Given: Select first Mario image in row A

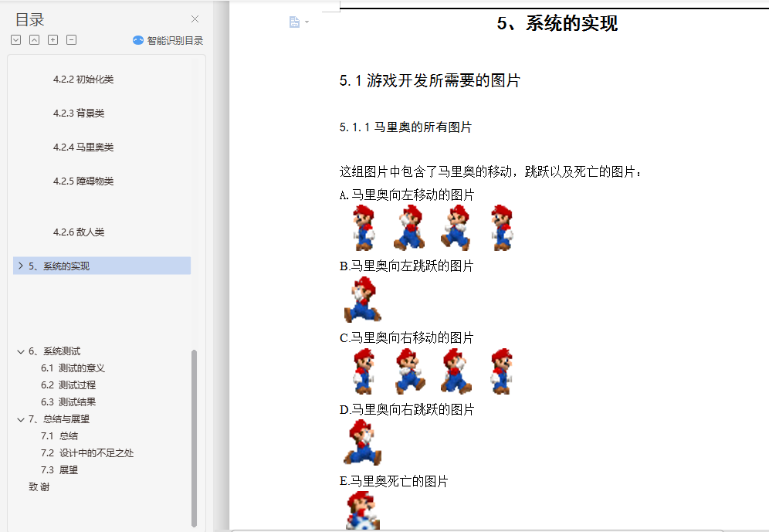Looking at the screenshot, I should pyautogui.click(x=364, y=228).
